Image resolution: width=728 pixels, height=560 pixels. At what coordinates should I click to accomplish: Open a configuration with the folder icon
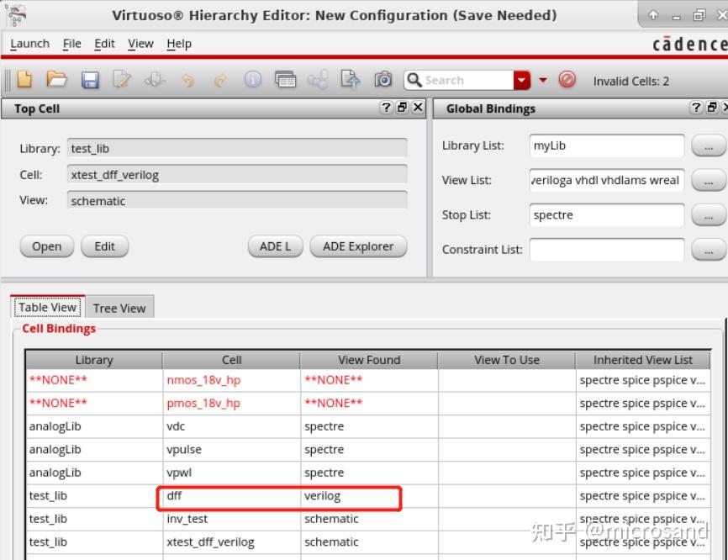point(56,80)
